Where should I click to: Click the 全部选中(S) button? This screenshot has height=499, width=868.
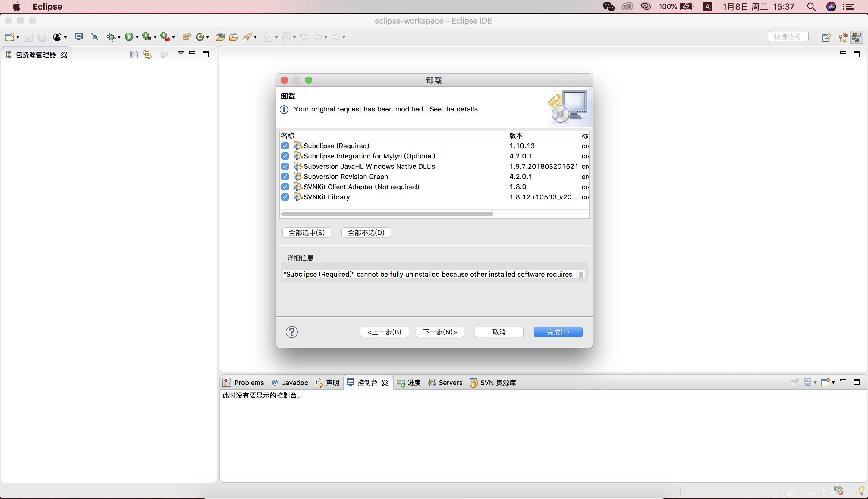[x=307, y=232]
